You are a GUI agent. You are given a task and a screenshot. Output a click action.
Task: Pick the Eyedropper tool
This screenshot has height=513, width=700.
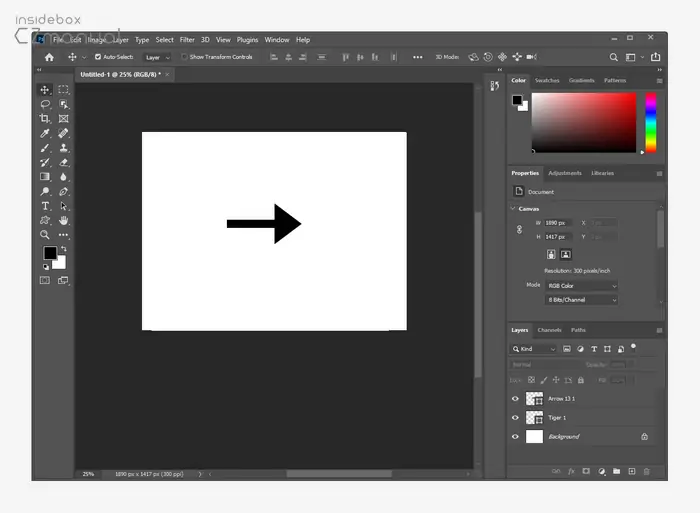coord(45,133)
